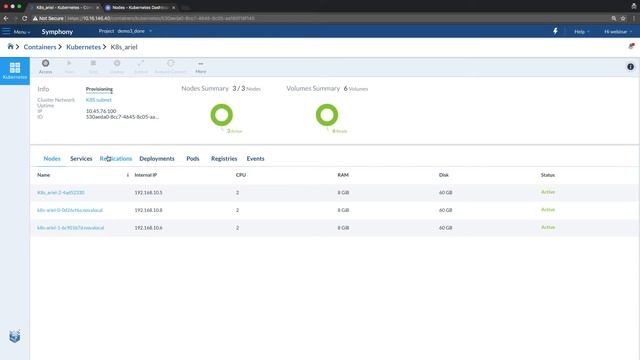Click the Symphony logo text
The height and width of the screenshot is (360, 640).
tap(57, 31)
